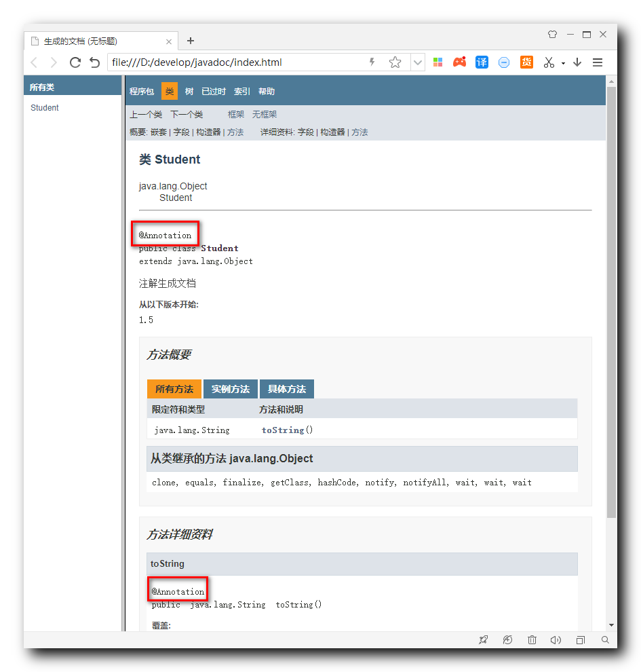The image size is (641, 672).
Task: Select the 所有方法 tab
Action: point(174,389)
